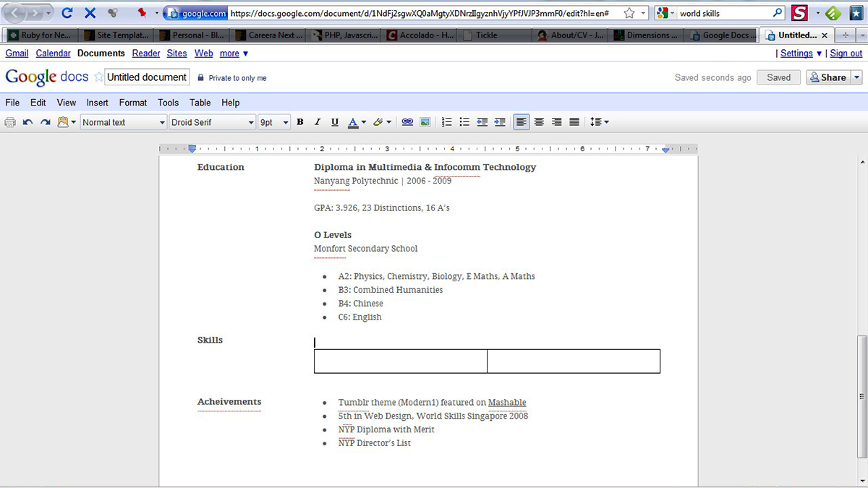This screenshot has height=488, width=868.
Task: Open the Droid Serif font dropdown
Action: pyautogui.click(x=212, y=121)
